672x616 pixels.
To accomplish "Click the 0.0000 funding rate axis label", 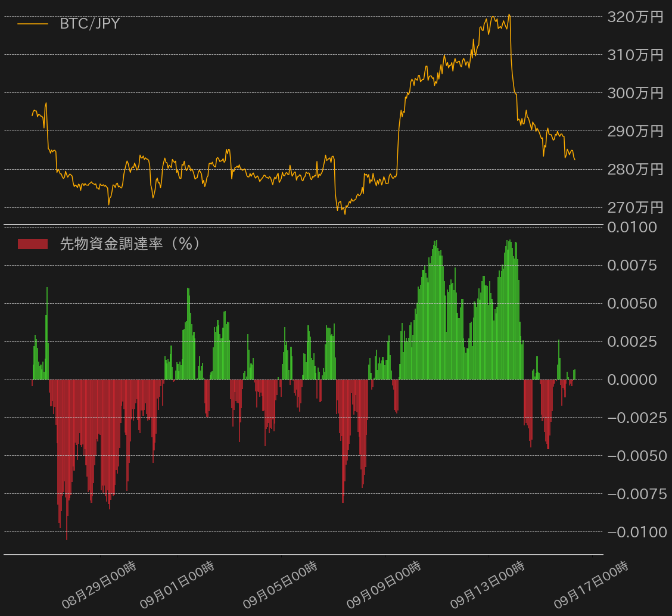I will (x=632, y=380).
